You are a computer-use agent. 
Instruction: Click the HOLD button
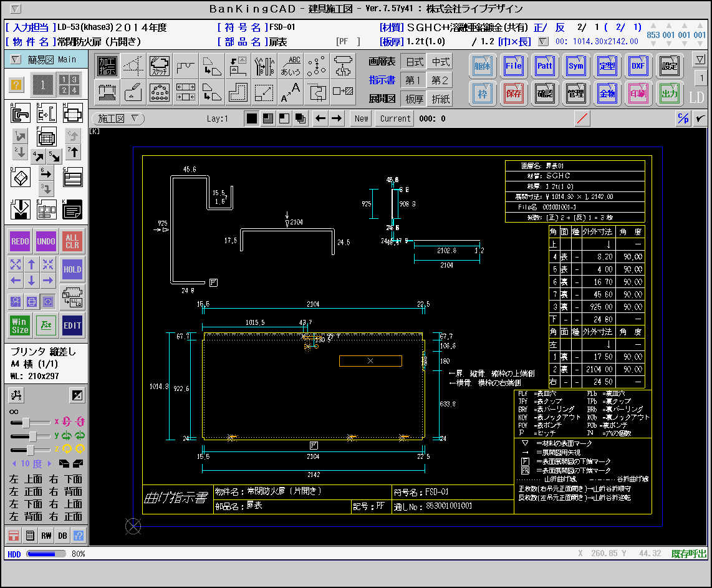[x=72, y=269]
